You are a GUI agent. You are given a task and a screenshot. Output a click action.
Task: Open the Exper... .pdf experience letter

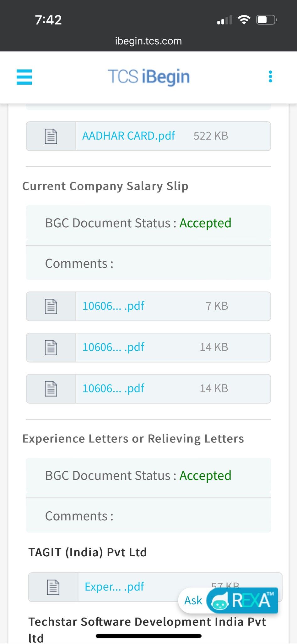[x=114, y=587]
